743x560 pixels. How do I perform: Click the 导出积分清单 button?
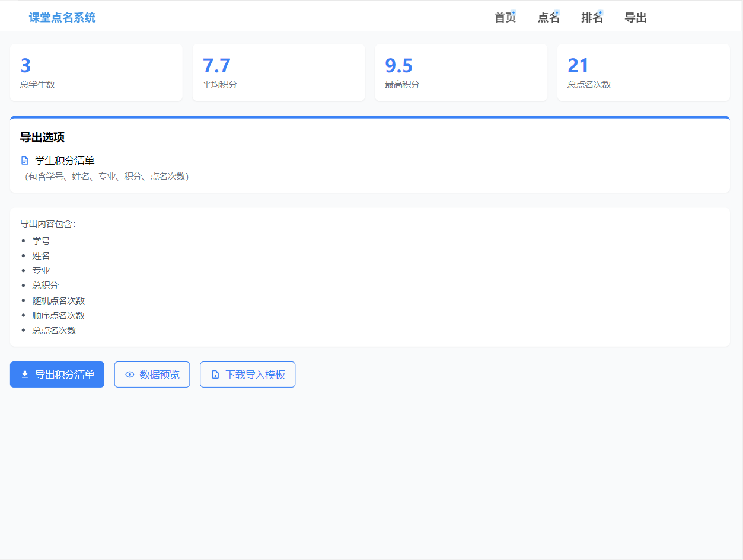click(57, 374)
